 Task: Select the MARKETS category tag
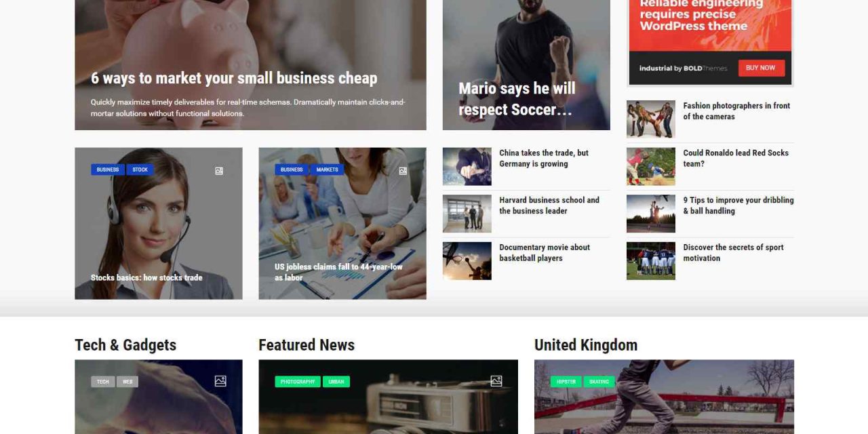tap(327, 170)
